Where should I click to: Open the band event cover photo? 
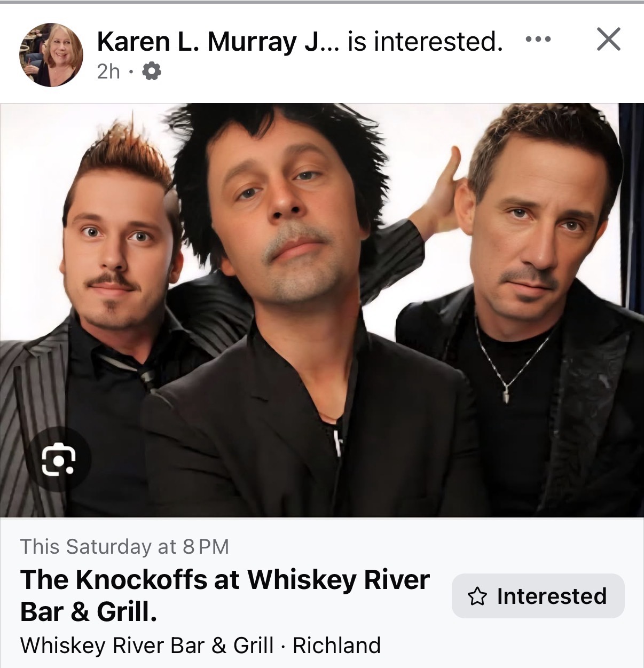click(x=322, y=310)
